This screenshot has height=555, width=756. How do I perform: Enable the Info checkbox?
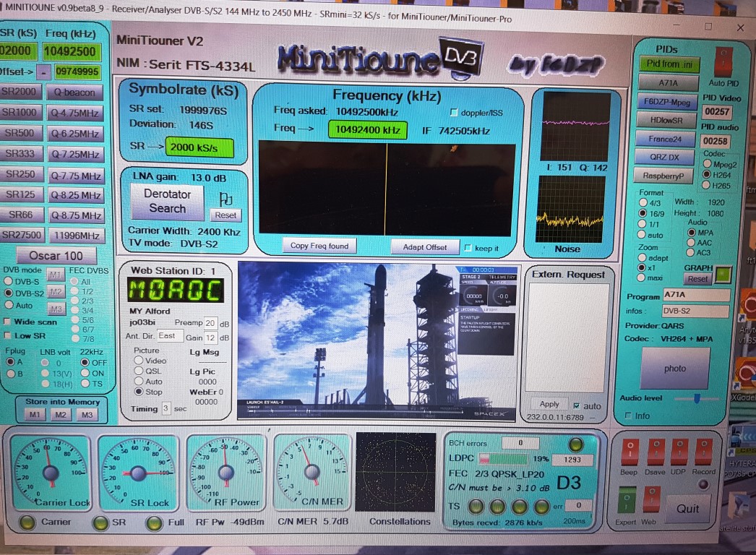coord(628,416)
